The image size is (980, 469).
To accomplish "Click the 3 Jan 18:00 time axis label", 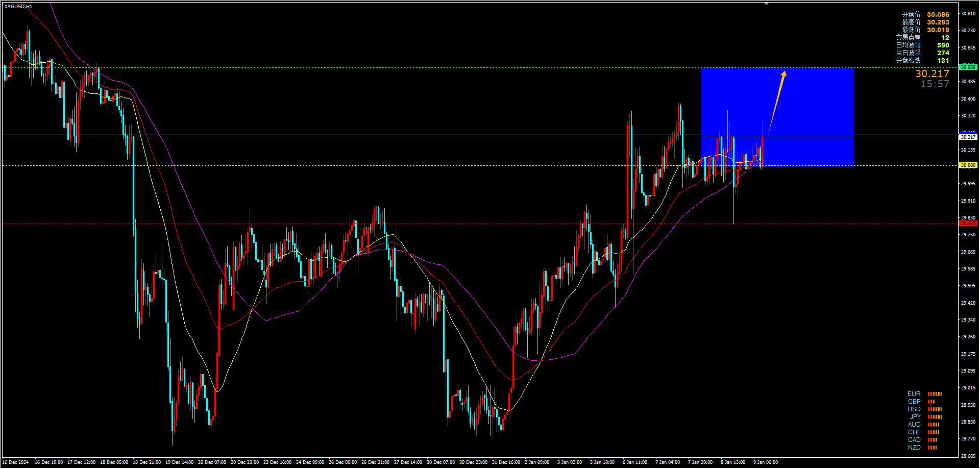I will (x=602, y=462).
